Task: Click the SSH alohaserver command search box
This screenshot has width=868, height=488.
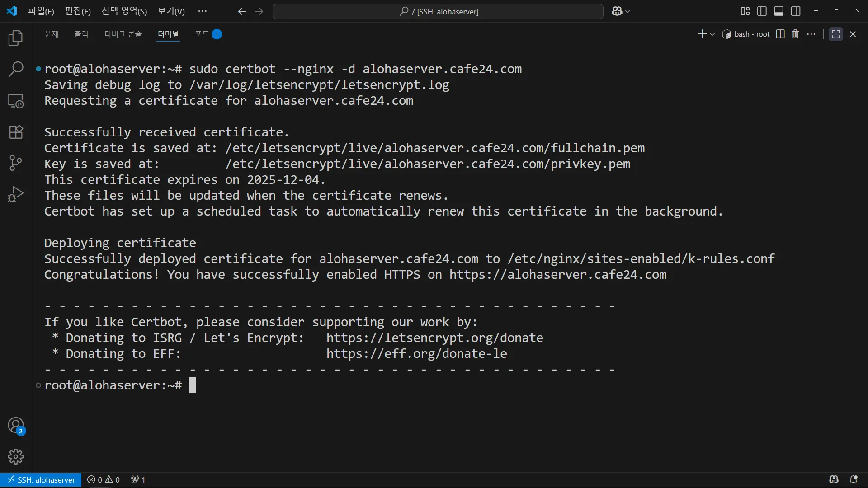Action: pos(438,11)
